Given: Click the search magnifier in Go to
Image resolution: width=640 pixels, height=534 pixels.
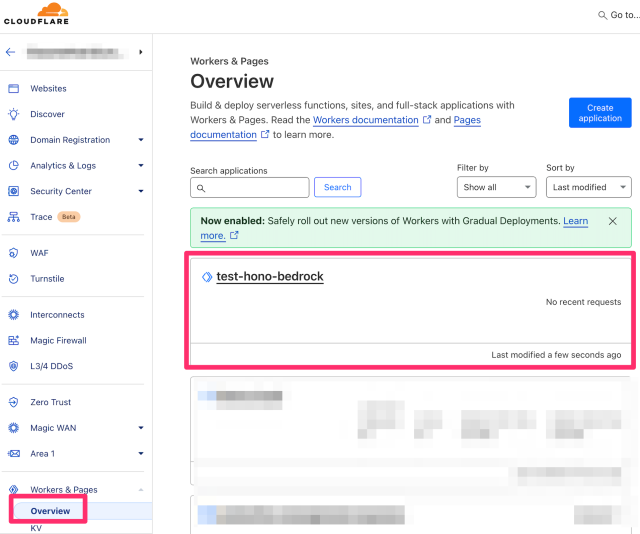Looking at the screenshot, I should [602, 15].
